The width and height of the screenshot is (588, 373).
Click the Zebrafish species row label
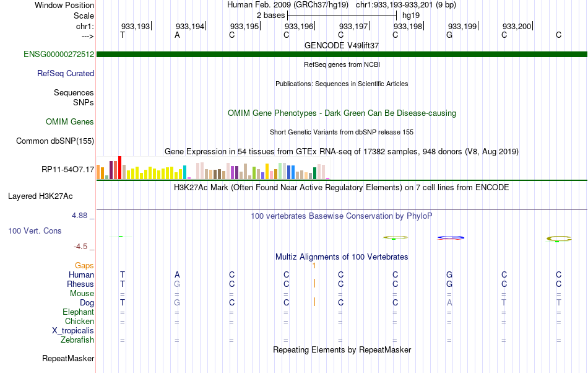pyautogui.click(x=77, y=340)
